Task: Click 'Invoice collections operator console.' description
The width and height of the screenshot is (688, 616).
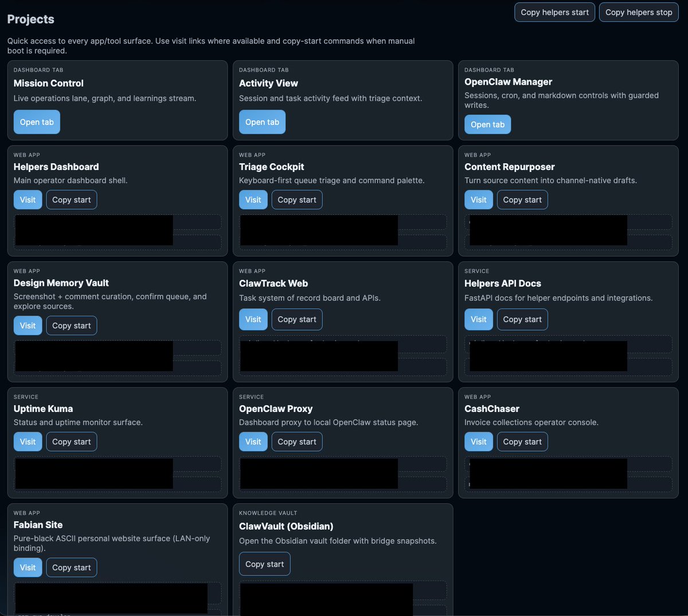Action: coord(531,422)
